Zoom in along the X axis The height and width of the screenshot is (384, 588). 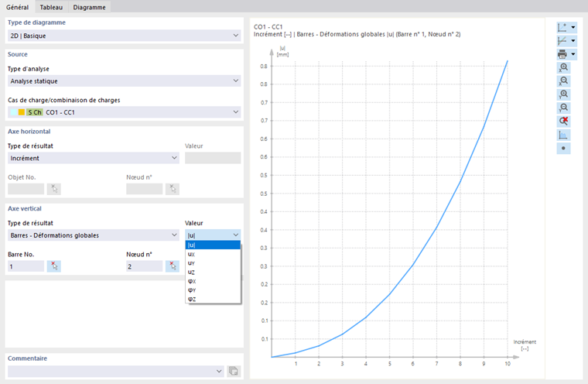[x=563, y=68]
